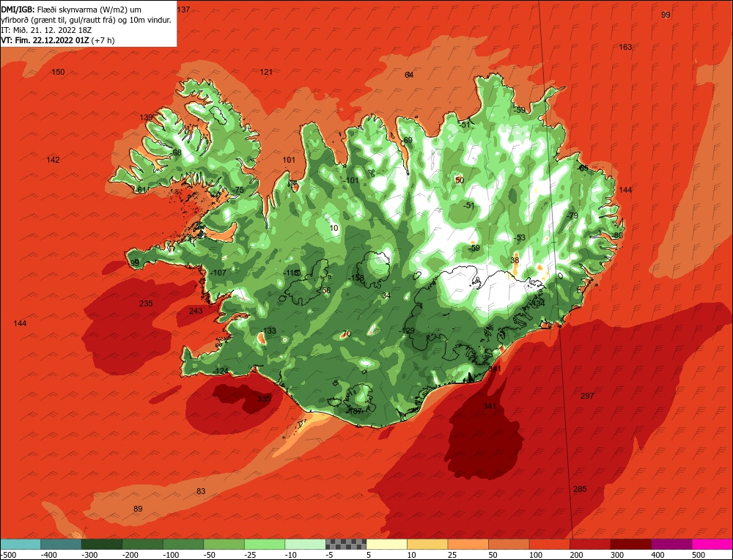Click the map value -158
The image size is (733, 560).
(357, 278)
